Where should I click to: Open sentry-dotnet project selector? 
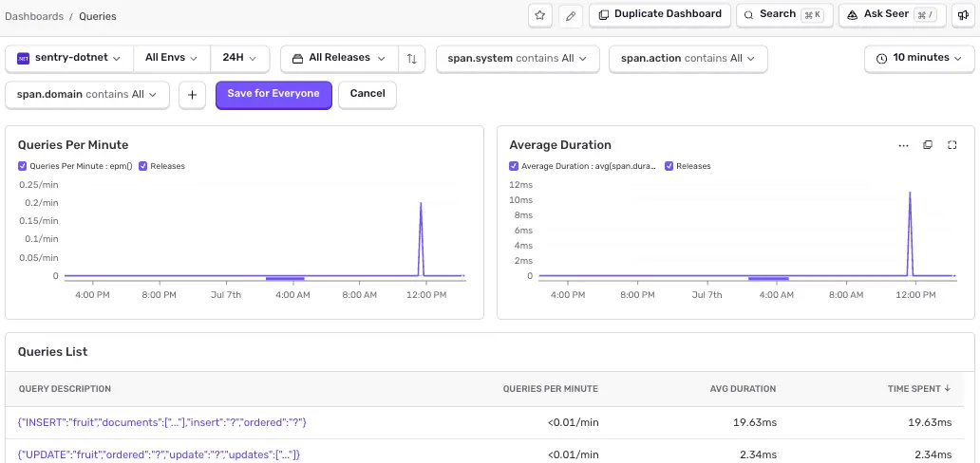(69, 58)
